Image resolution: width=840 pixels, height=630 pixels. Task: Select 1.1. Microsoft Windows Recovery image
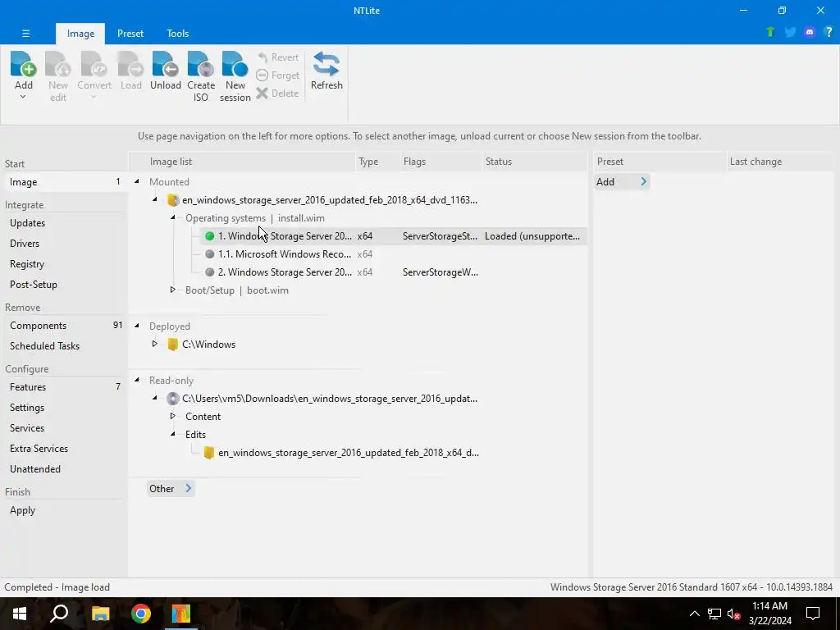pos(394,254)
